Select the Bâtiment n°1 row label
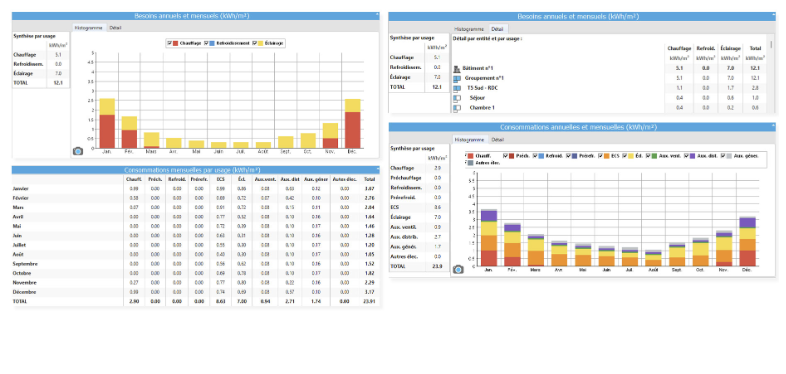Screen dimensions: 786x374 click(x=478, y=68)
